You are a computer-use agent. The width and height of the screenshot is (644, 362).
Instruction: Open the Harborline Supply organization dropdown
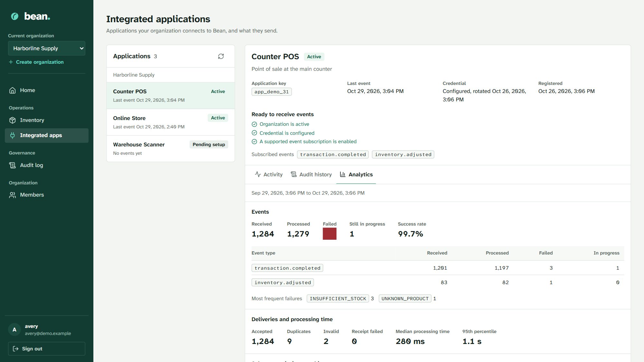pyautogui.click(x=47, y=48)
